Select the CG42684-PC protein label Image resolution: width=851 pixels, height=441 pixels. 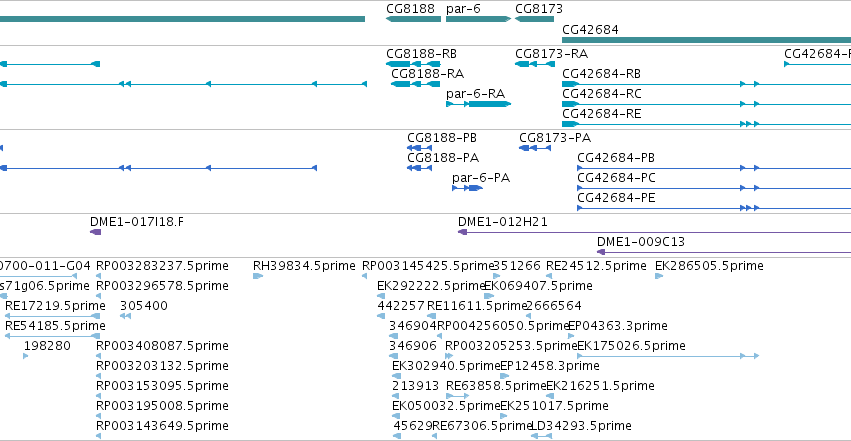[616, 178]
